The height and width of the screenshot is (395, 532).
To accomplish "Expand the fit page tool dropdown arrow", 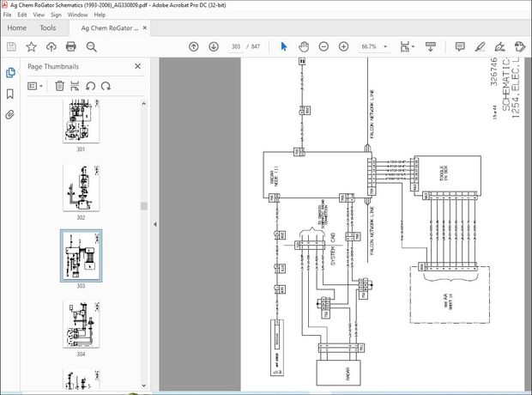I will [x=413, y=46].
